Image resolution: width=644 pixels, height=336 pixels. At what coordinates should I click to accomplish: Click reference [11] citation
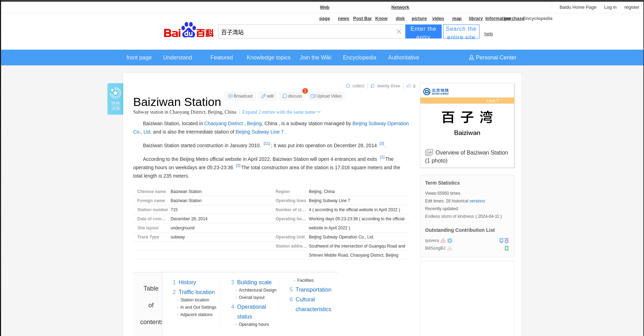[267, 143]
